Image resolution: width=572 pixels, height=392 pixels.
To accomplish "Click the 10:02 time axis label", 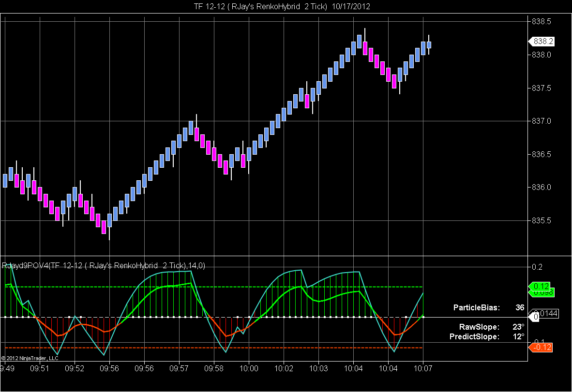I will coord(284,368).
